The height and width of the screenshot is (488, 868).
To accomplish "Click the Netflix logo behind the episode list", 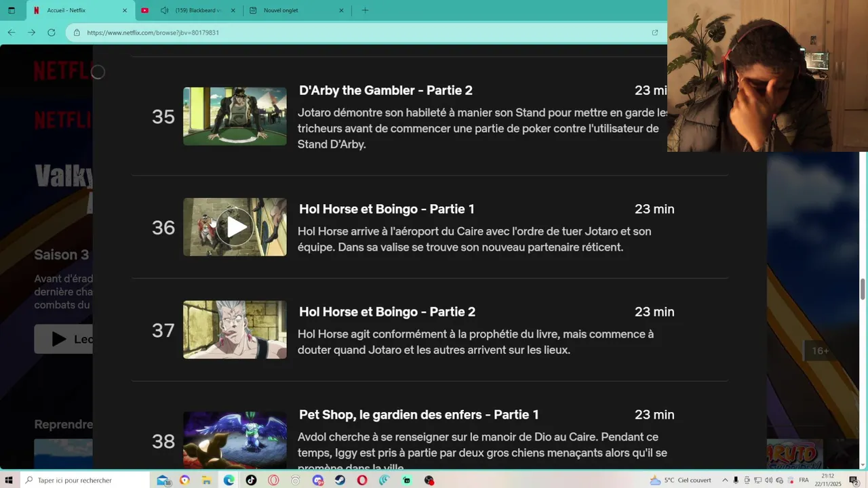I will pos(62,70).
